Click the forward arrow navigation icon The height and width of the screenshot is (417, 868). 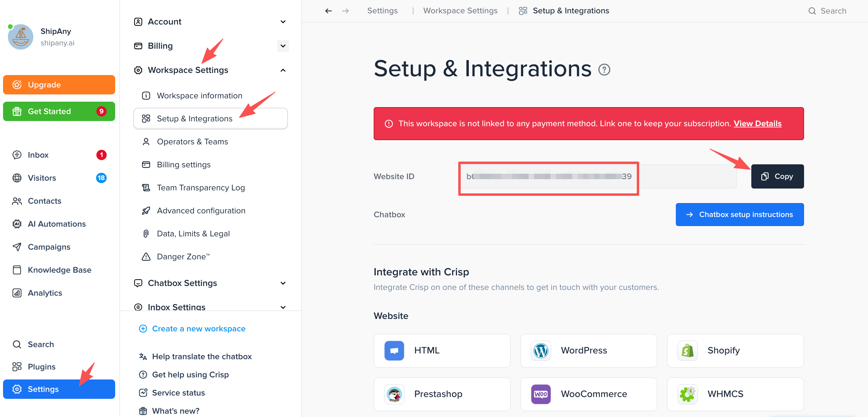click(346, 11)
